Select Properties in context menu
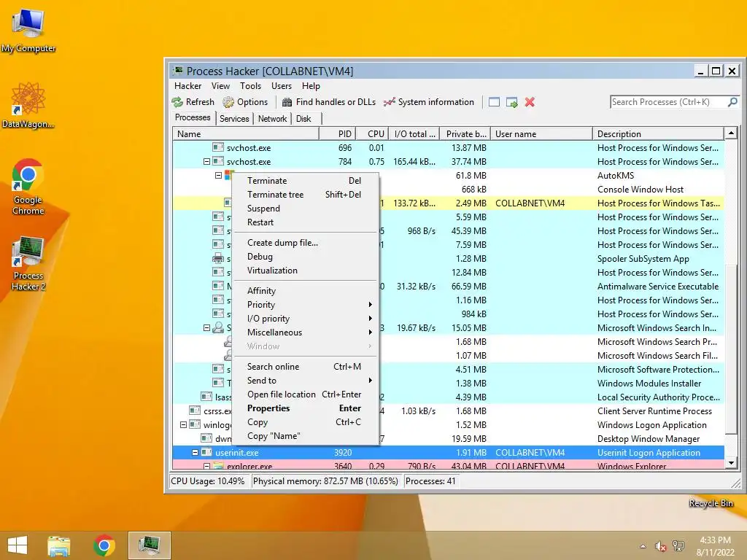The height and width of the screenshot is (560, 747). [305, 408]
